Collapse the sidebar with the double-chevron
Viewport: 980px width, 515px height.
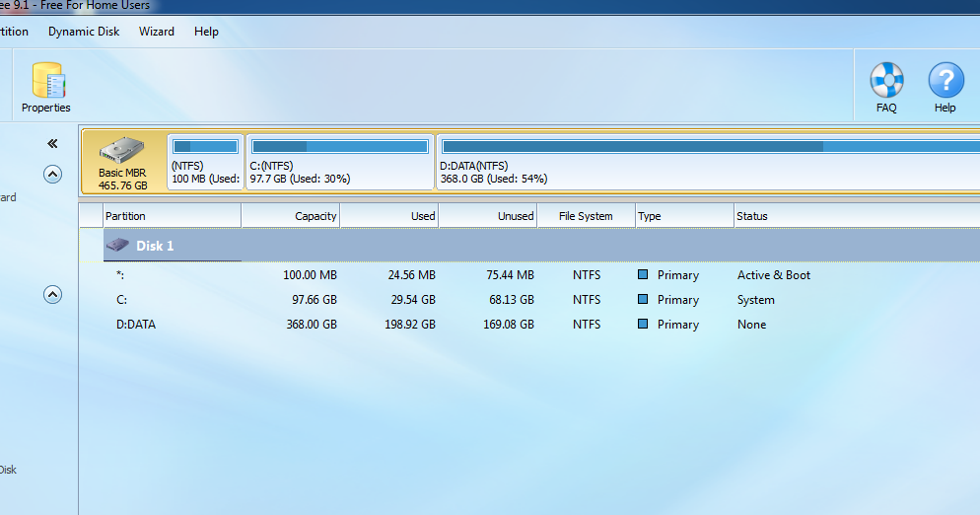pos(52,144)
